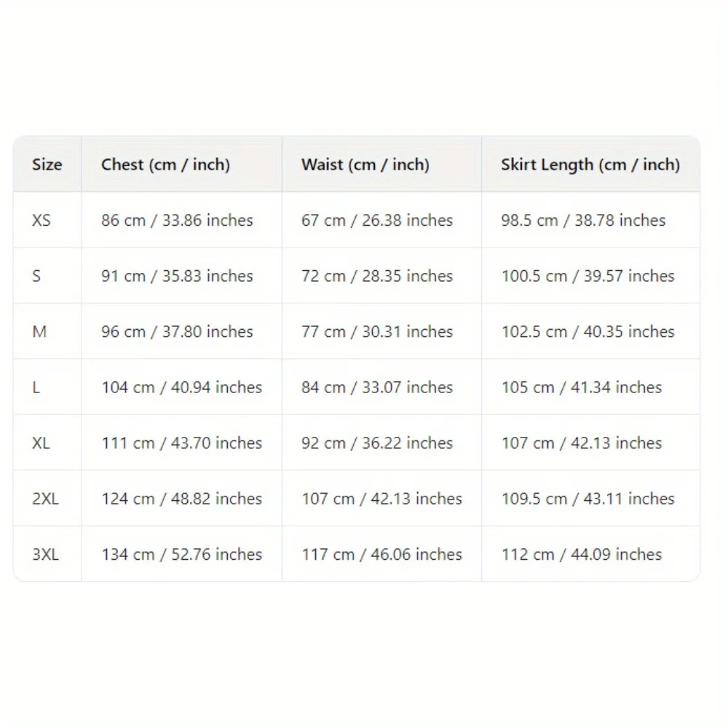Click the 86 cm chest measurement
Viewport: 728px width, 728px height.
click(x=177, y=220)
